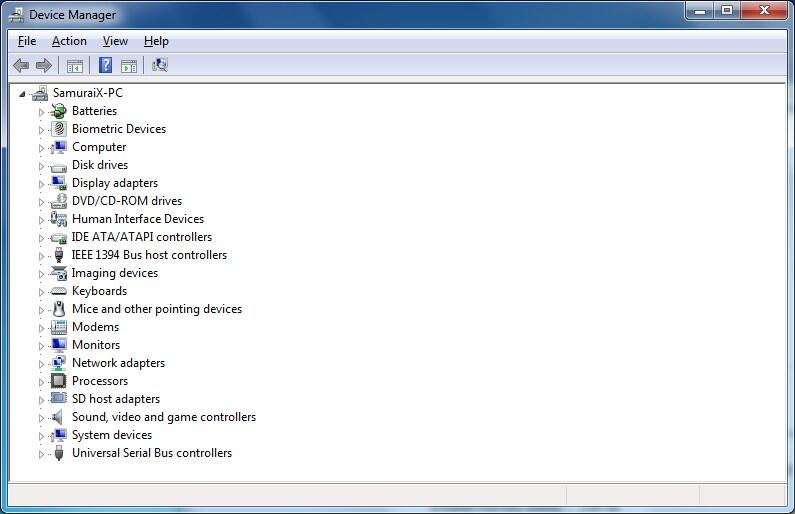Image resolution: width=795 pixels, height=514 pixels.
Task: Open the File menu
Action: click(x=27, y=41)
